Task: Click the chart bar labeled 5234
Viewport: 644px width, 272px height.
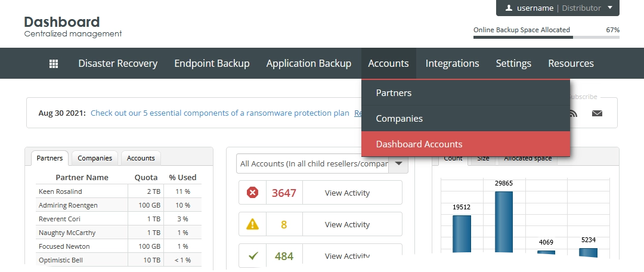Action: (x=588, y=252)
